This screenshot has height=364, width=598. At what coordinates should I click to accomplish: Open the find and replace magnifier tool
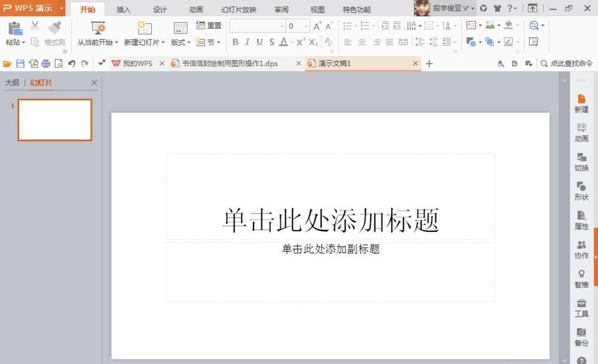[x=534, y=26]
